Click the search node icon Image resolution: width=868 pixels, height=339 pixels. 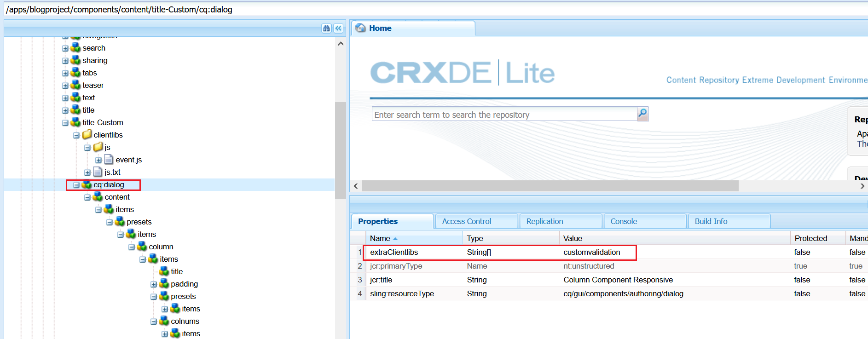point(75,48)
